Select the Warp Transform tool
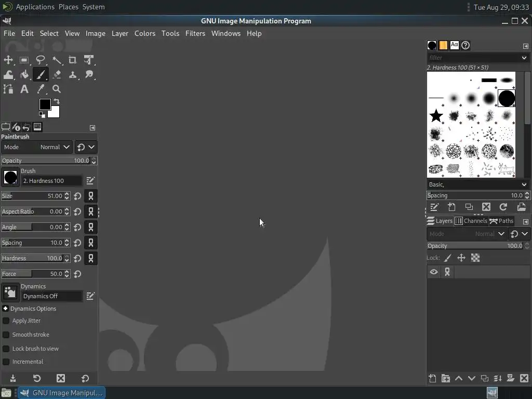The image size is (532, 399). (x=8, y=75)
